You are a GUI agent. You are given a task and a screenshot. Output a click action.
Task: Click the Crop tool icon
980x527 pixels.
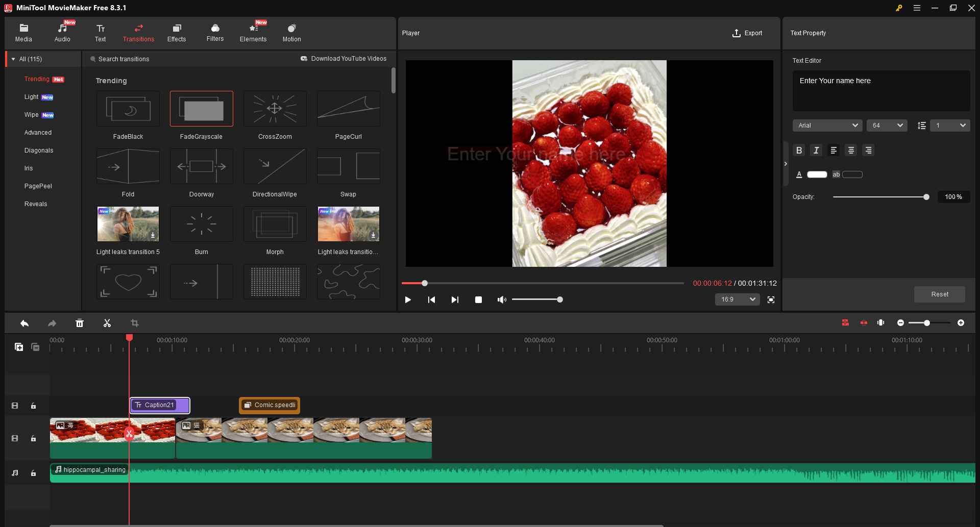(135, 323)
